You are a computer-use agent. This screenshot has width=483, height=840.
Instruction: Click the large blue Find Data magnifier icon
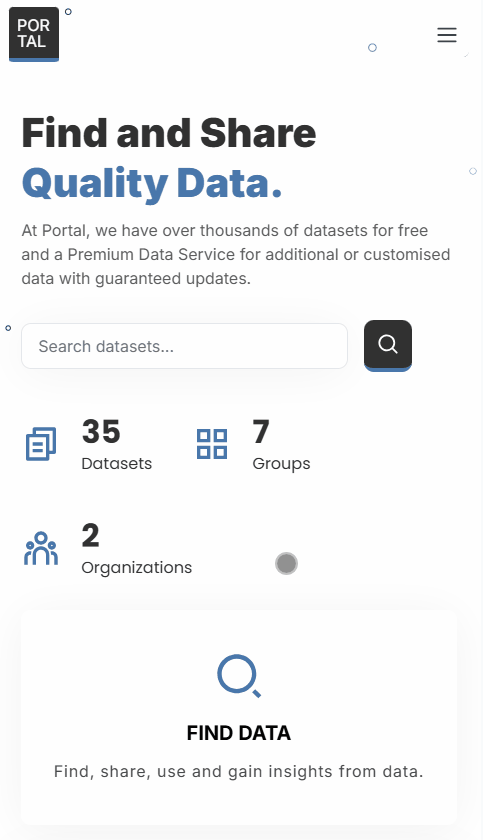coord(239,676)
